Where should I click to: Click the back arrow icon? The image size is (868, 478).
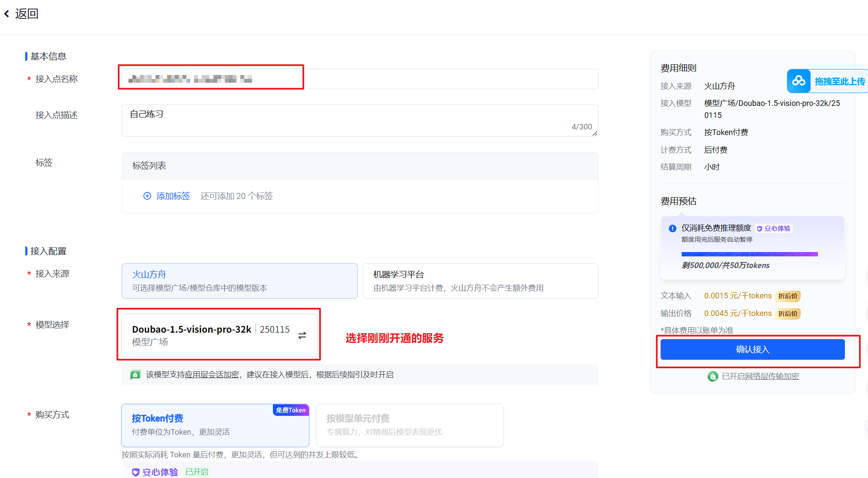pos(7,14)
